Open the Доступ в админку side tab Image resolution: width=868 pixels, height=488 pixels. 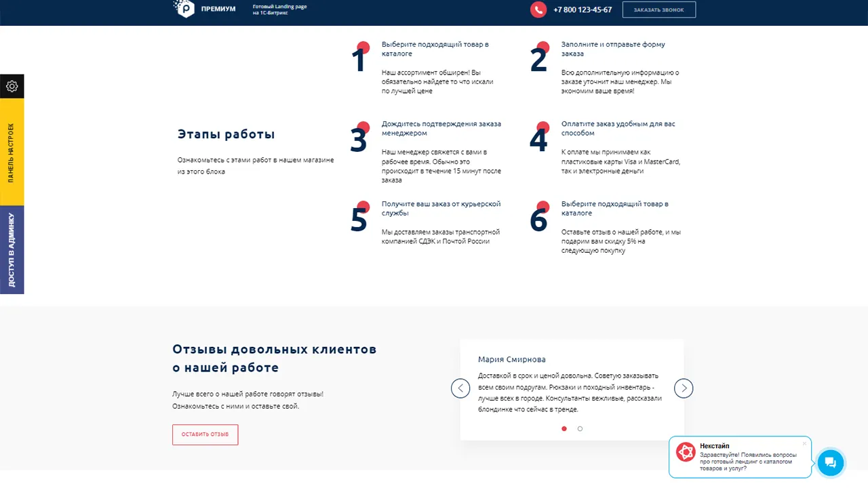[12, 250]
